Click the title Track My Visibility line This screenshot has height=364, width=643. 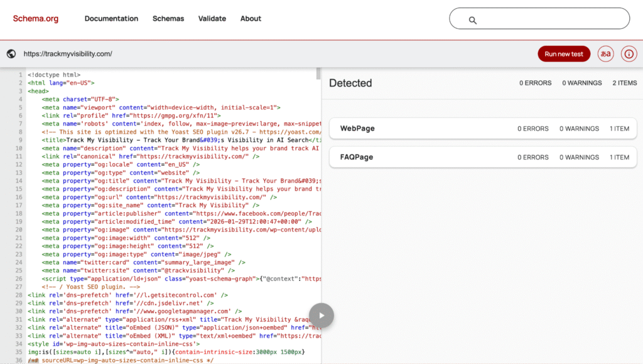(181, 140)
